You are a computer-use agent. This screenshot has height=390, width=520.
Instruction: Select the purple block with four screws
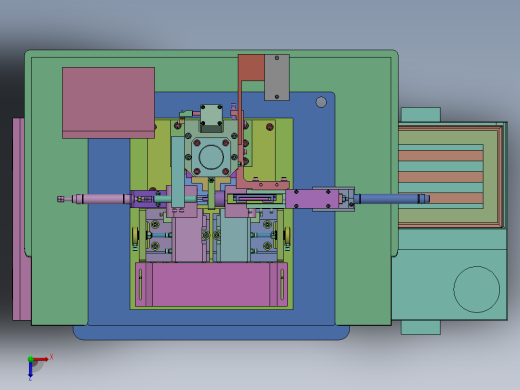pos(312,199)
